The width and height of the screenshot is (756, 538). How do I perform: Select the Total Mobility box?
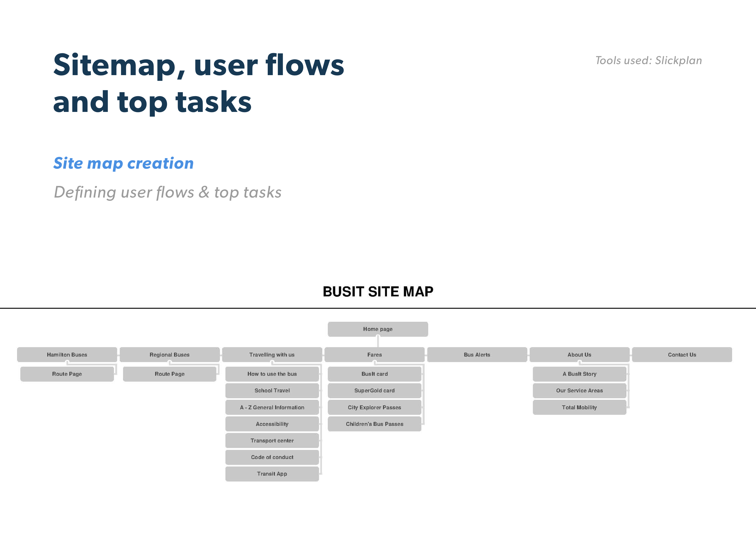pos(579,407)
